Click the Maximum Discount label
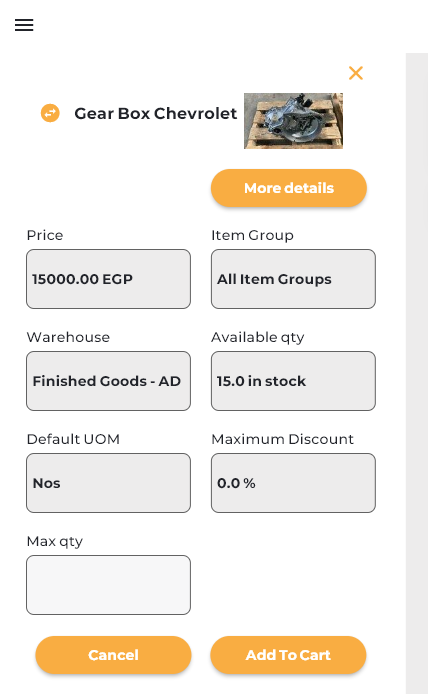 click(282, 439)
